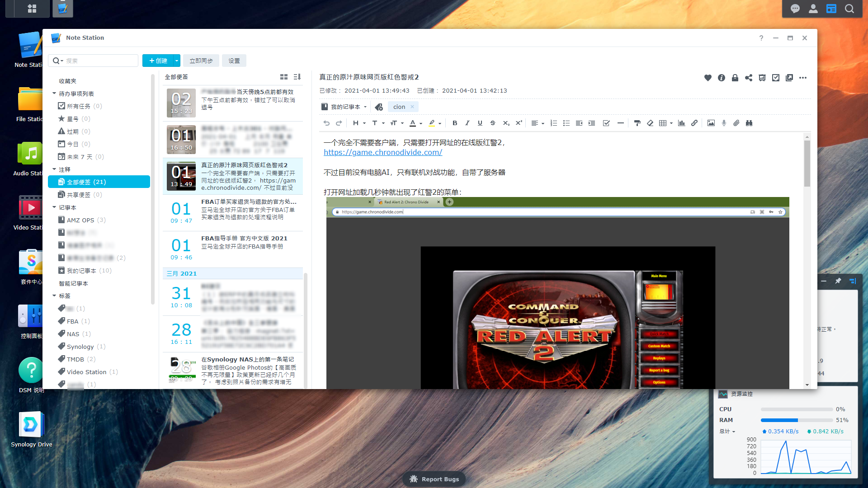Insert a checkbox from the editor toolbar
Image resolution: width=868 pixels, height=488 pixels.
[x=606, y=123]
